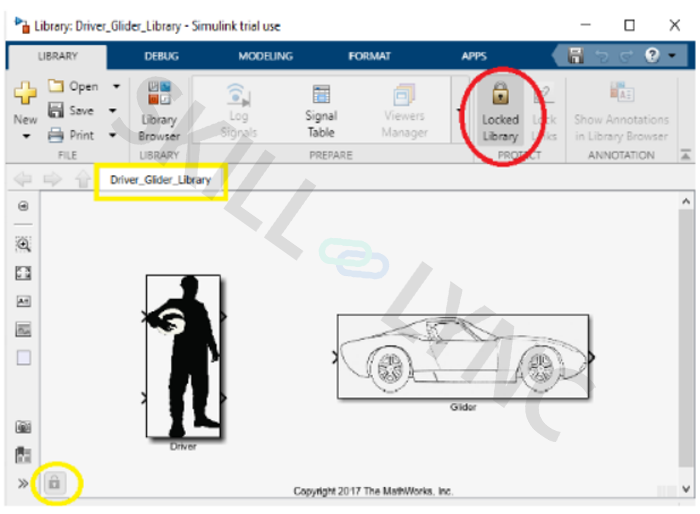Expand the Open dropdown arrow
Screen dimensions: 700x514
pos(117,86)
